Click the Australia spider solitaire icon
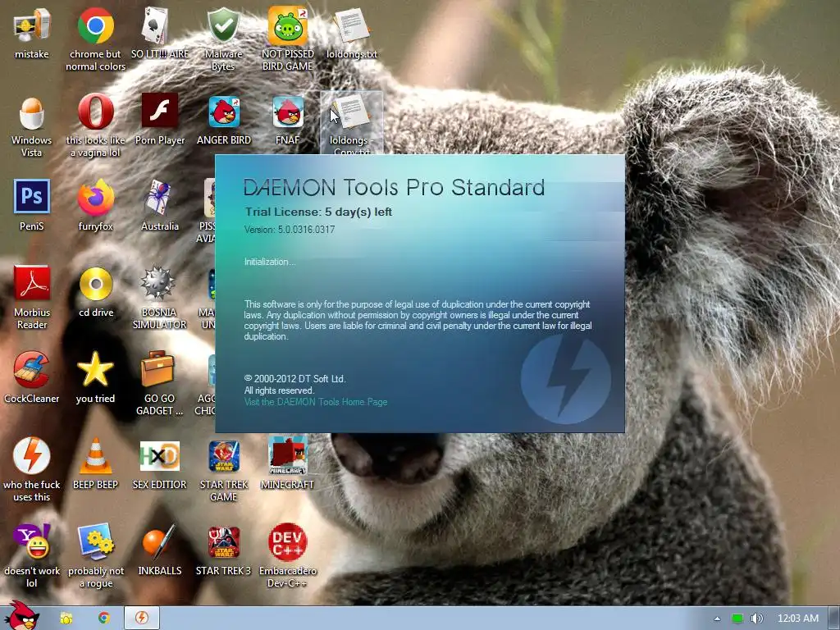 pyautogui.click(x=159, y=198)
